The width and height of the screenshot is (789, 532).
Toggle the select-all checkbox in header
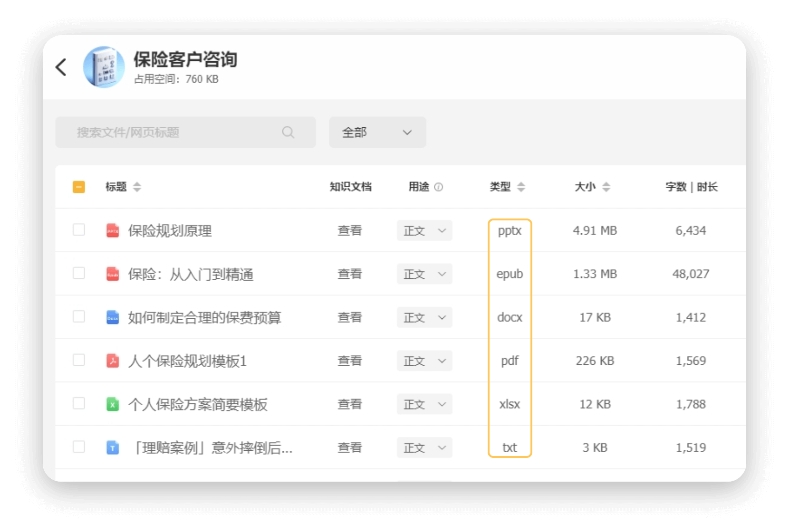79,187
